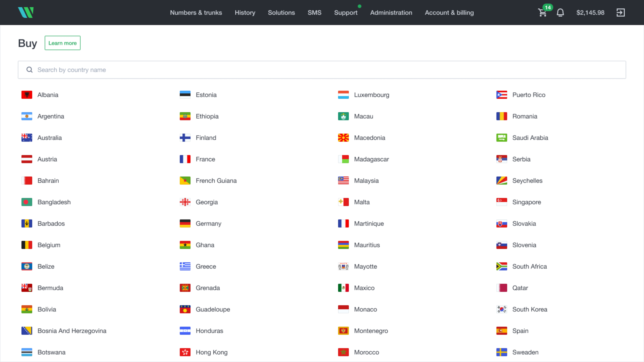This screenshot has height=362, width=644.
Task: Click the Greece flag icon
Action: [185, 267]
